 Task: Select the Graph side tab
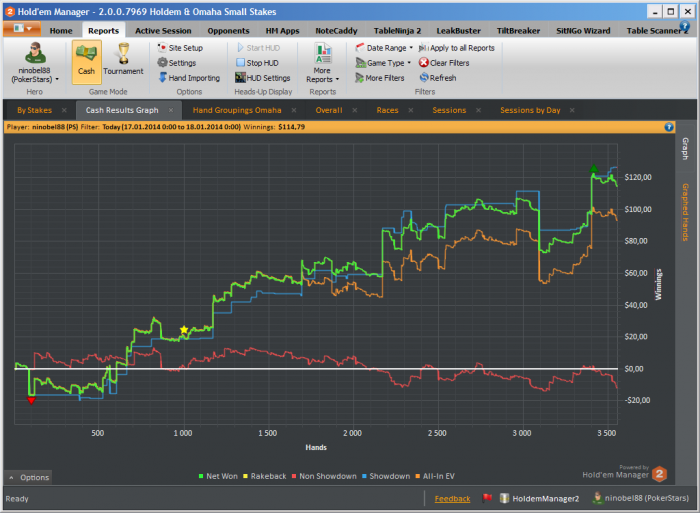[685, 149]
